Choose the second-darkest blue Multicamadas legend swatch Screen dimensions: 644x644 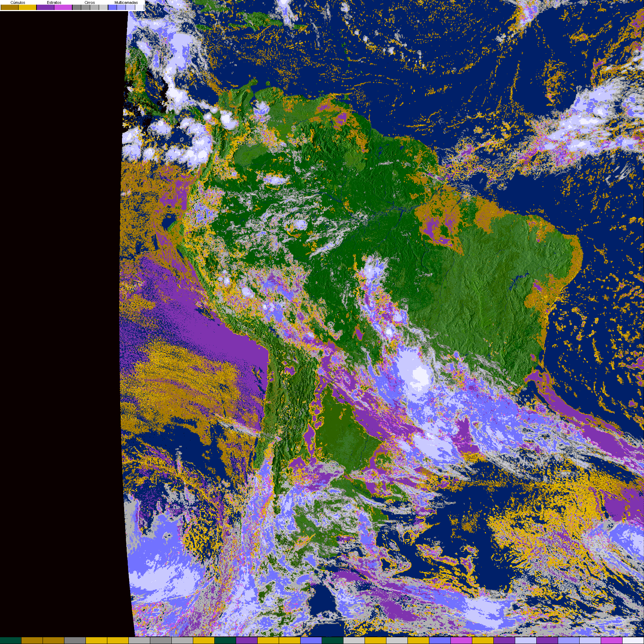[121, 7]
